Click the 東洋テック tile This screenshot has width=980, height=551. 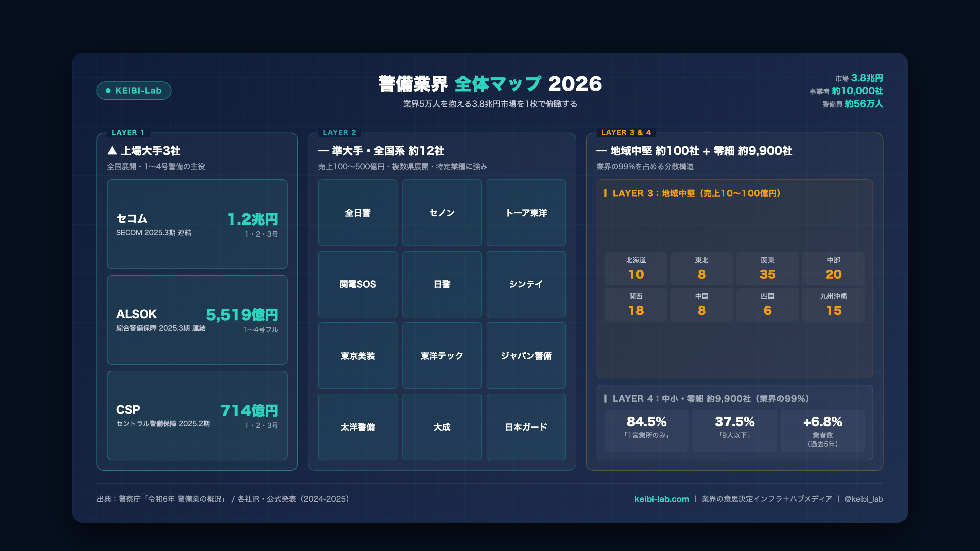(442, 355)
